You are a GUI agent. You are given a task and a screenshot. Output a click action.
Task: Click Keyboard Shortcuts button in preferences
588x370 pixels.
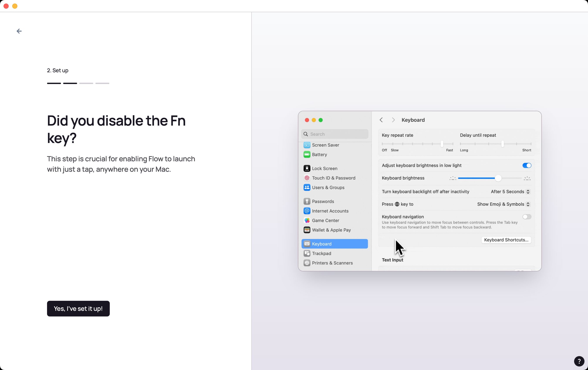506,240
